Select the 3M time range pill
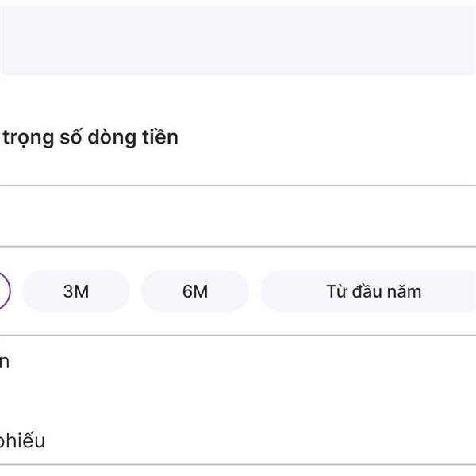The image size is (476, 476). point(76,291)
